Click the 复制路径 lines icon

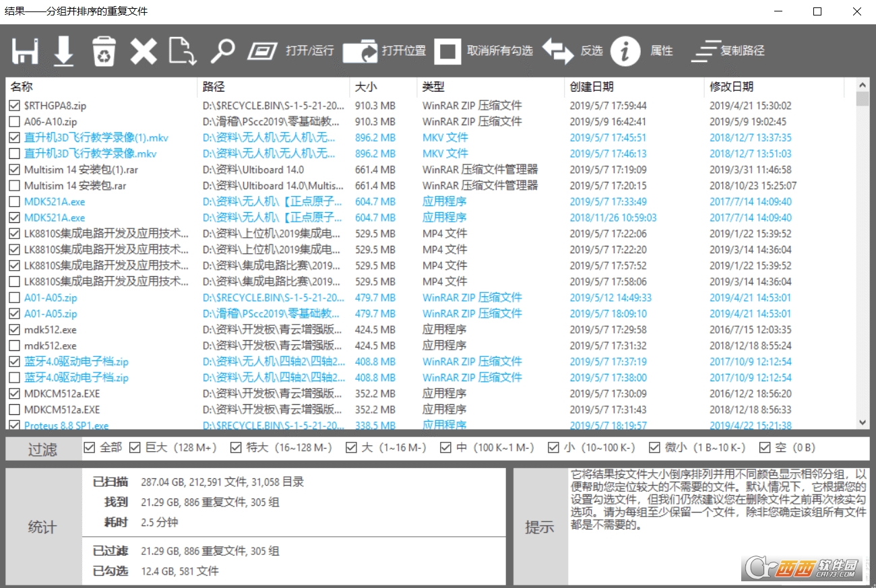pyautogui.click(x=706, y=51)
